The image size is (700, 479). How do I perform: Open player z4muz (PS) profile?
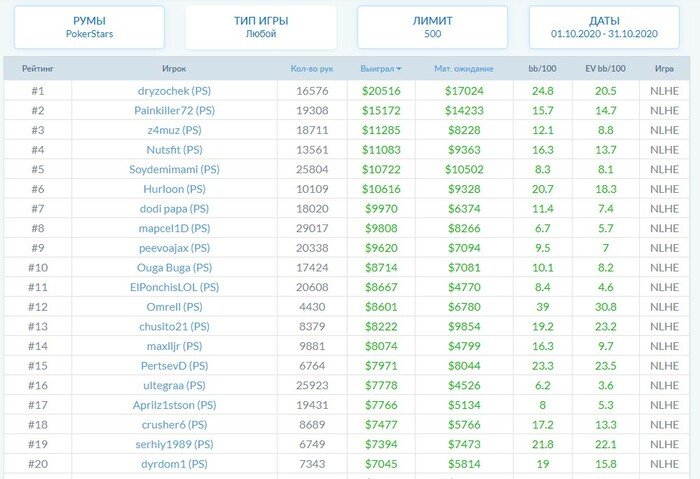174,130
